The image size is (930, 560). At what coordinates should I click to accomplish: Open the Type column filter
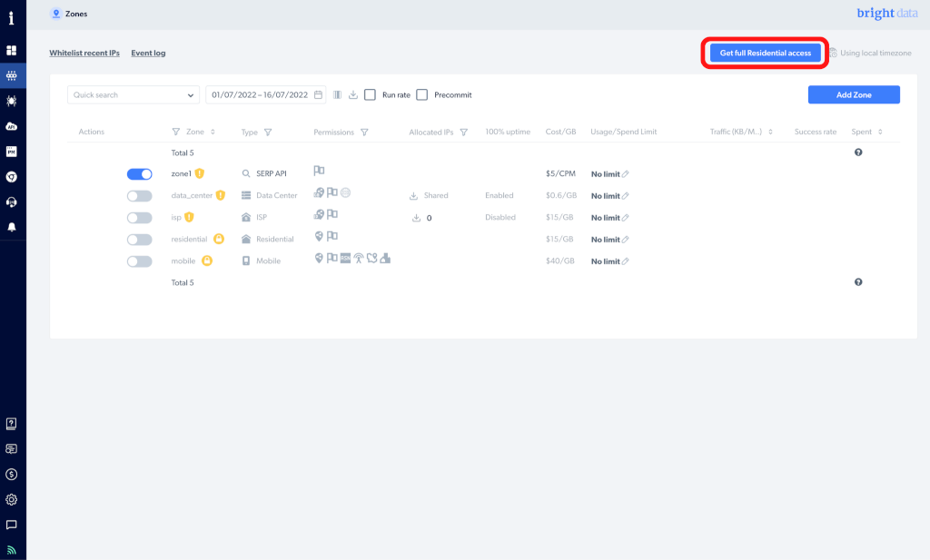coord(268,133)
